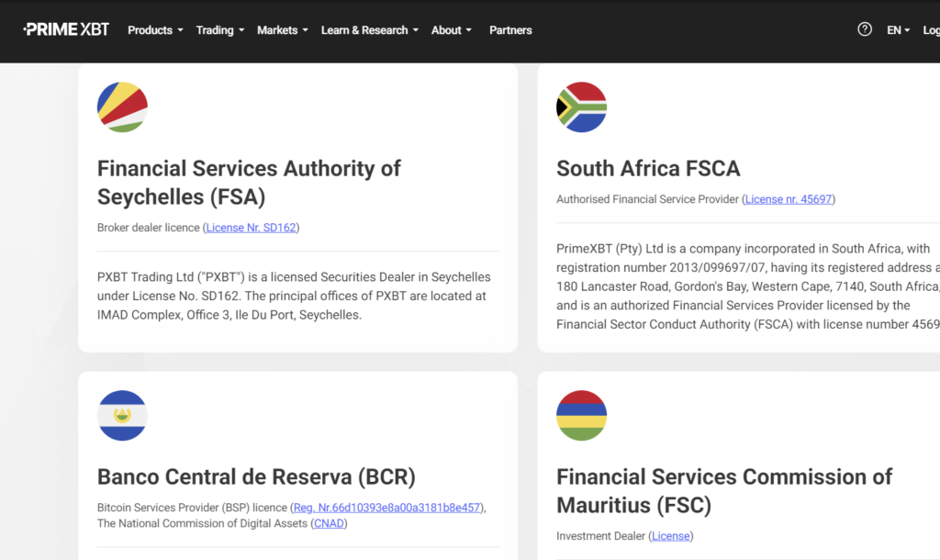Viewport: 940px width, 560px height.
Task: Open the CNAD link
Action: click(x=330, y=523)
